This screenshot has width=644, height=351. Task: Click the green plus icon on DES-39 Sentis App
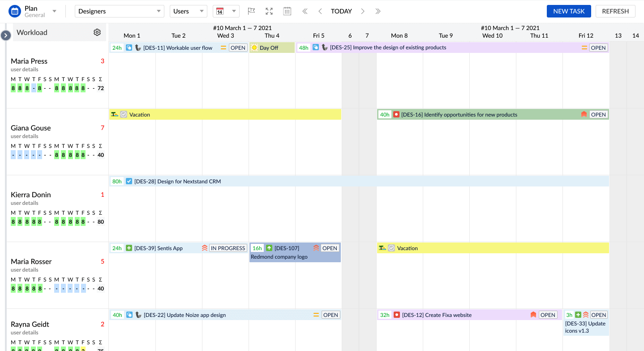[x=129, y=248]
